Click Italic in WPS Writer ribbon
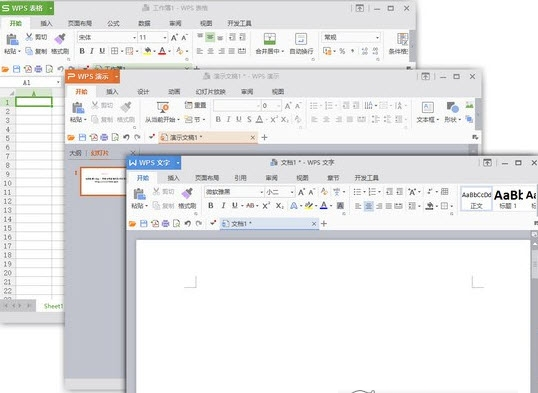 pos(223,206)
